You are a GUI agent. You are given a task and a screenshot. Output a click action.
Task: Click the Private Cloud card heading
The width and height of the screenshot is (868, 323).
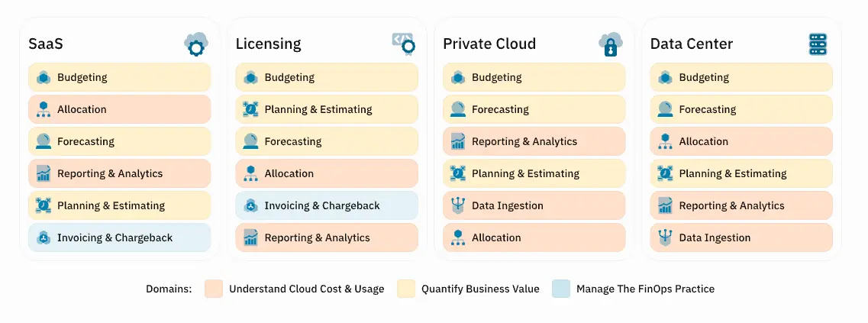click(489, 44)
